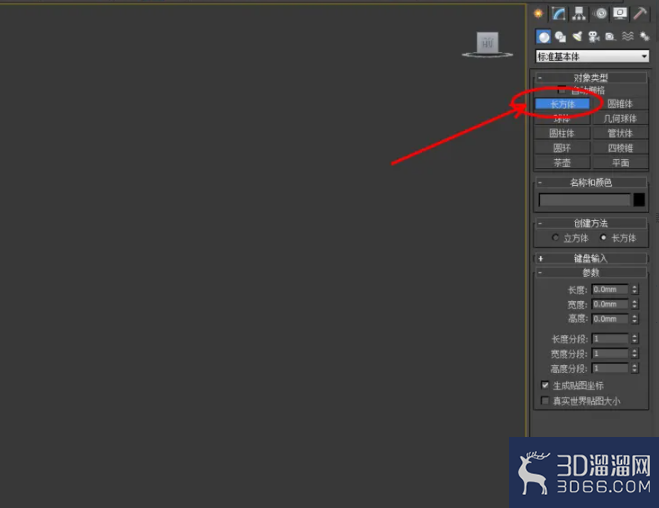Click the ViewCube front face
The height and width of the screenshot is (508, 659).
[488, 42]
